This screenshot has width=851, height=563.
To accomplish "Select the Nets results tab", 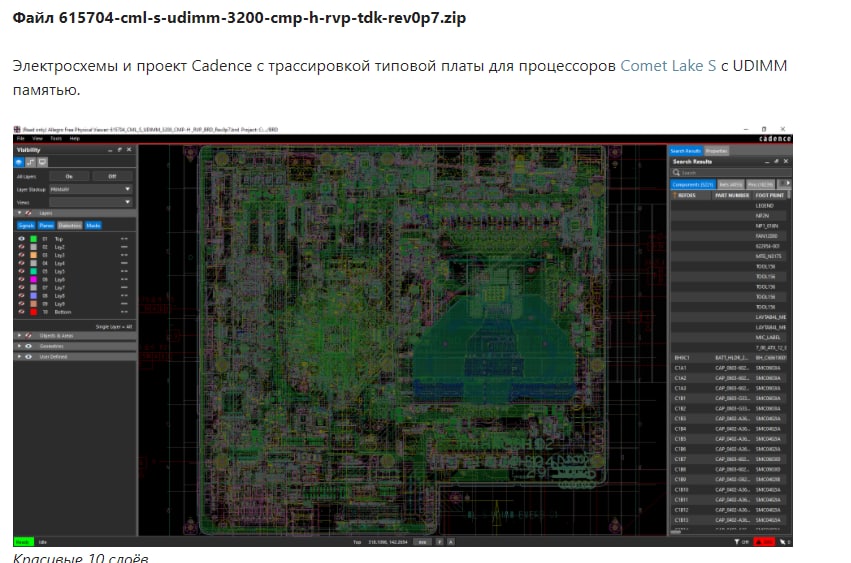I will click(731, 185).
